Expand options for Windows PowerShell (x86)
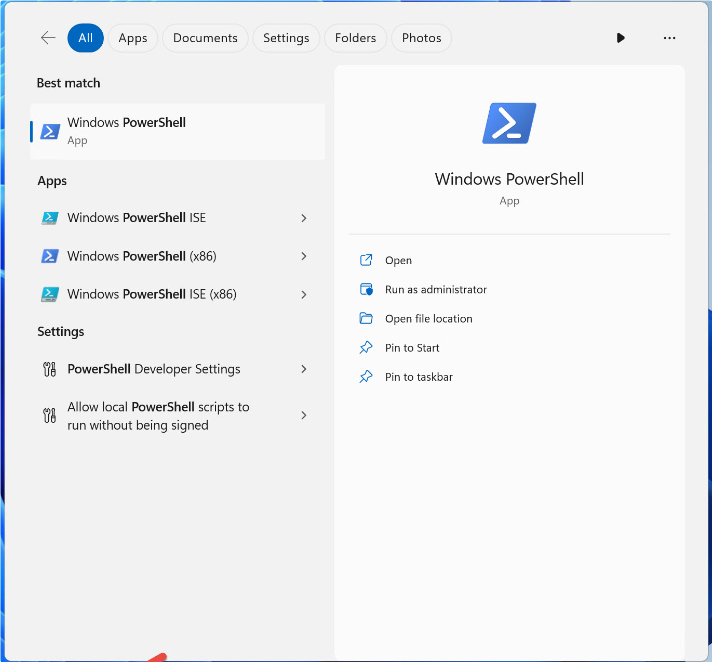This screenshot has height=662, width=712. (x=304, y=257)
